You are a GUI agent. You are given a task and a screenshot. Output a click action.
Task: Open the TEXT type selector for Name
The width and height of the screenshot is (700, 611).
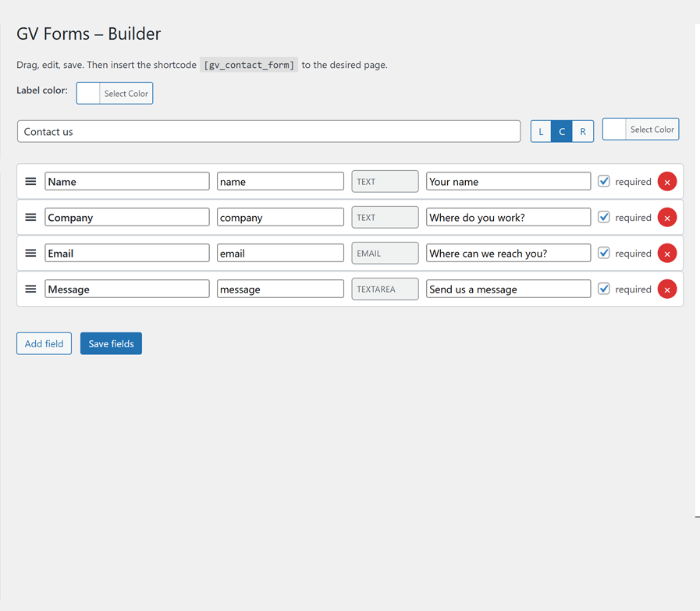384,181
